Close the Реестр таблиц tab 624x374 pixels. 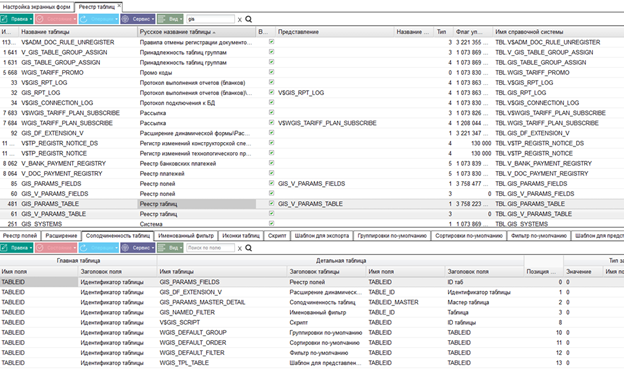coord(119,6)
